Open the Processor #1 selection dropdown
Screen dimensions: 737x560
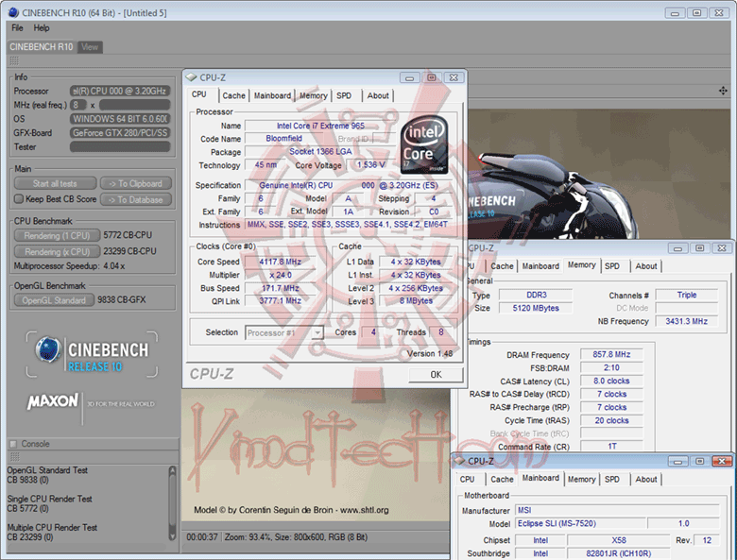317,332
